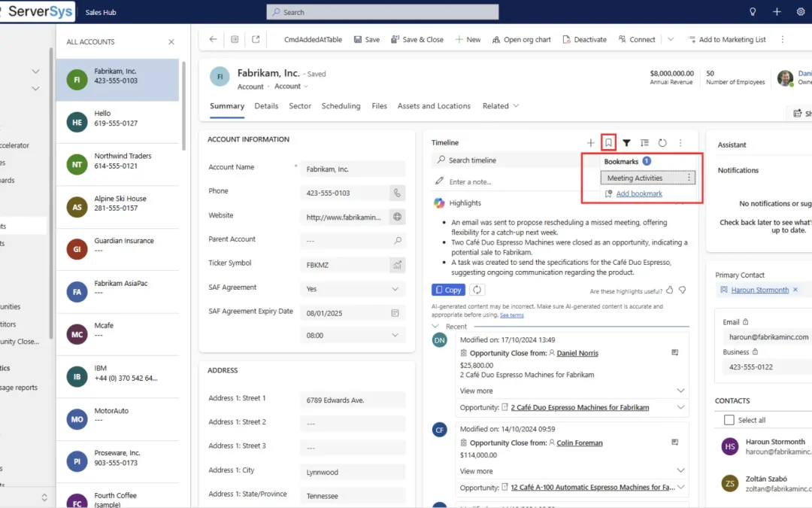Open record set view icon
812x508 pixels.
pyautogui.click(x=235, y=39)
